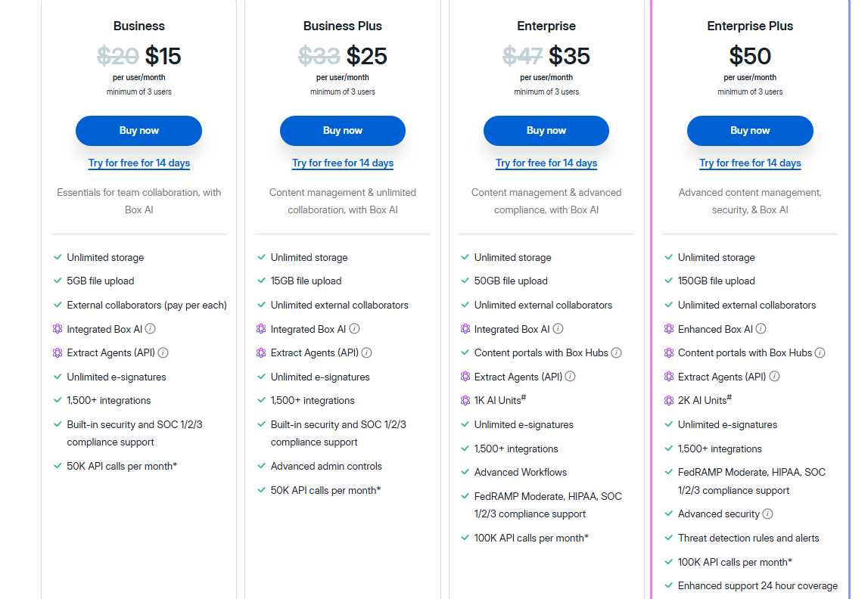Start the Enterprise Plus 14-day free trial
Viewport: 868px width, 599px height.
point(750,163)
